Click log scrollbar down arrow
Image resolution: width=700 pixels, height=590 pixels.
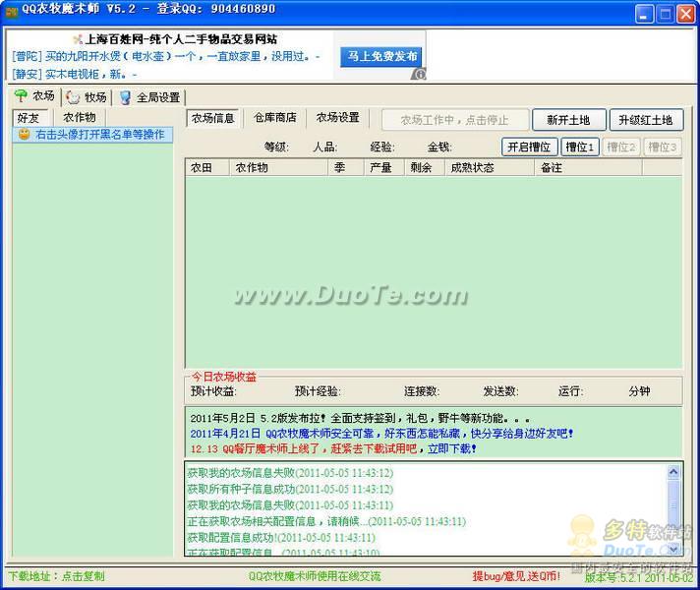[673, 548]
